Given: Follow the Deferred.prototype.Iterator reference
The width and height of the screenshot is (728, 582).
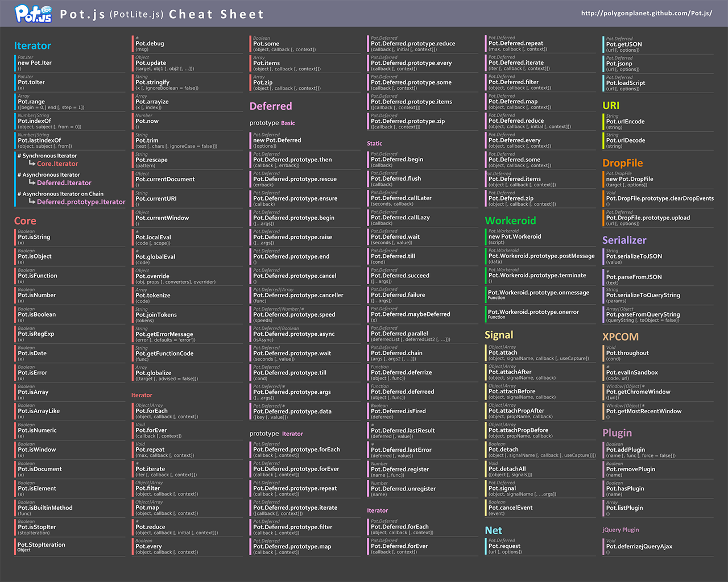Looking at the screenshot, I should [81, 202].
